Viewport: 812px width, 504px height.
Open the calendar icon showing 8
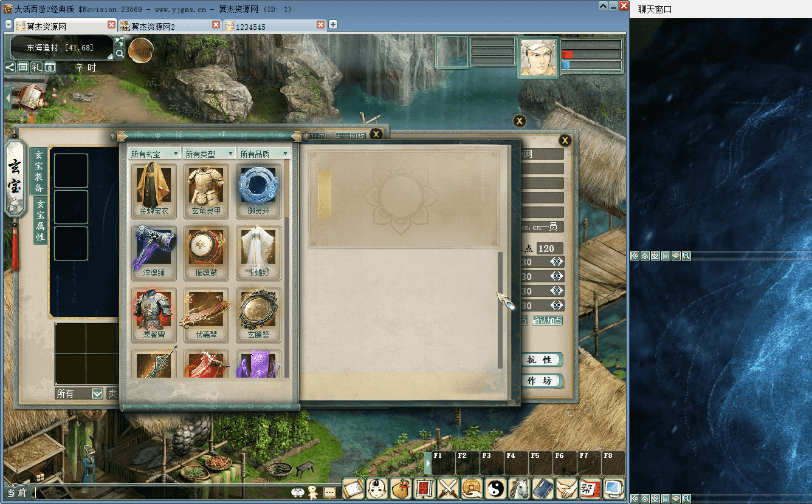point(50,67)
